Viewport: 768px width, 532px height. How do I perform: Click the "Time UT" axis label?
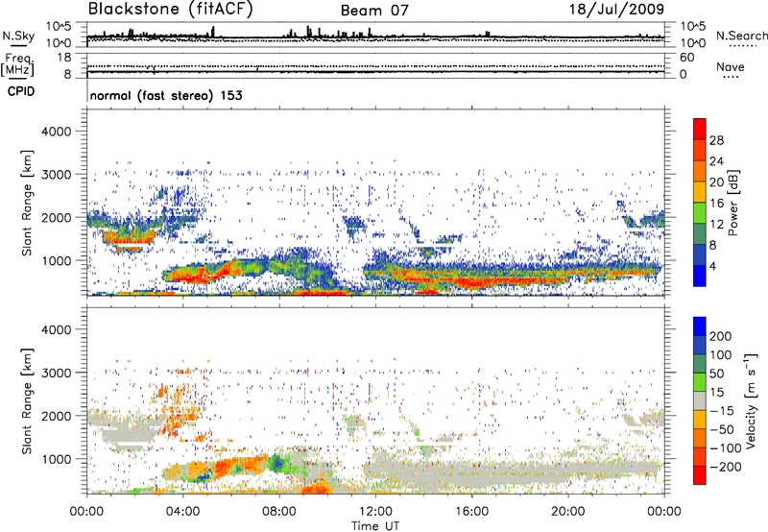point(375,526)
